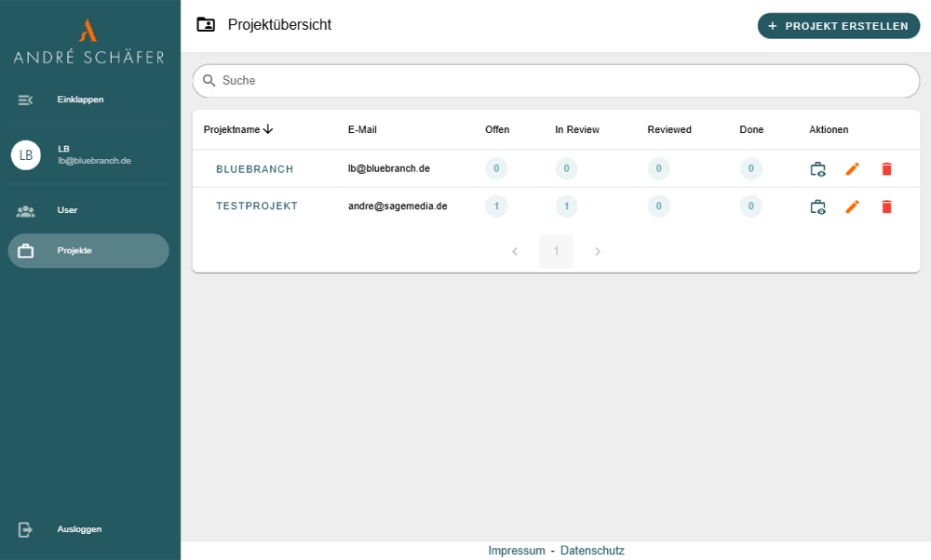The image size is (931, 560).
Task: Open the Impressum link
Action: point(517,551)
